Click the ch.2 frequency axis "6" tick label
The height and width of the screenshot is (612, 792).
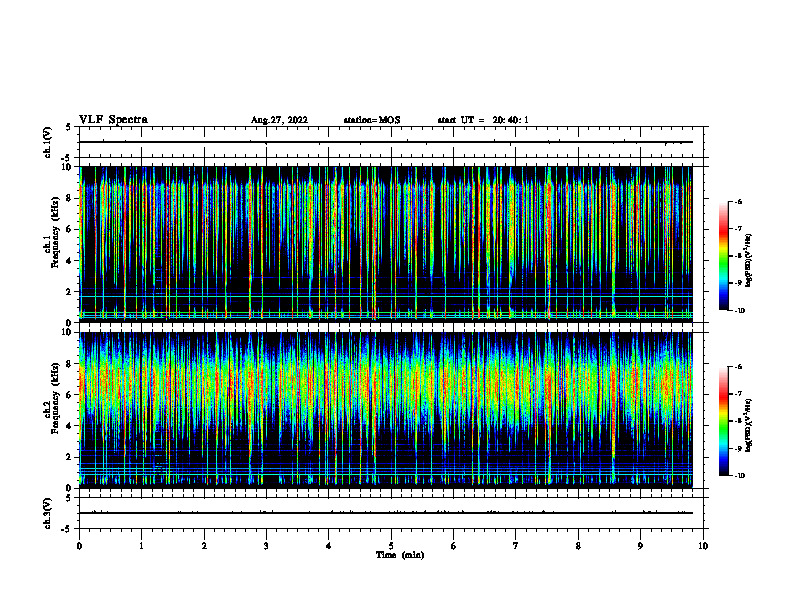(x=70, y=395)
